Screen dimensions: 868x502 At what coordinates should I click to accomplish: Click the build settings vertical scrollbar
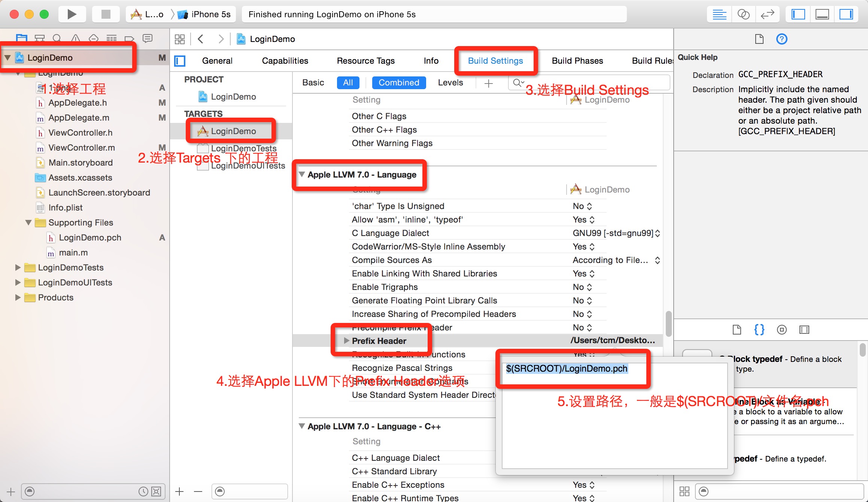668,324
